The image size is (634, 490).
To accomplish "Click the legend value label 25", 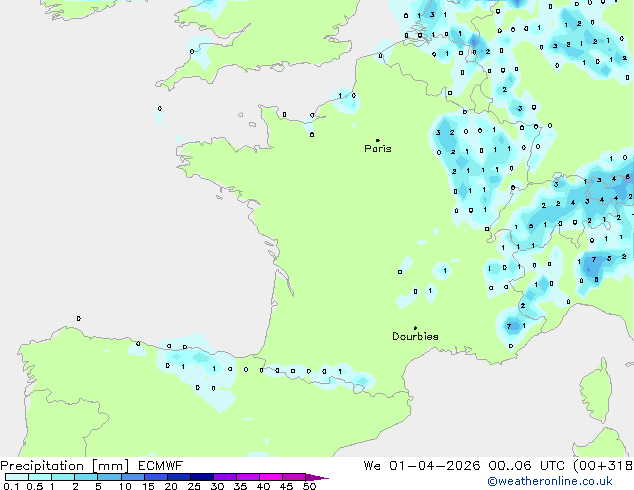I will point(194,486).
